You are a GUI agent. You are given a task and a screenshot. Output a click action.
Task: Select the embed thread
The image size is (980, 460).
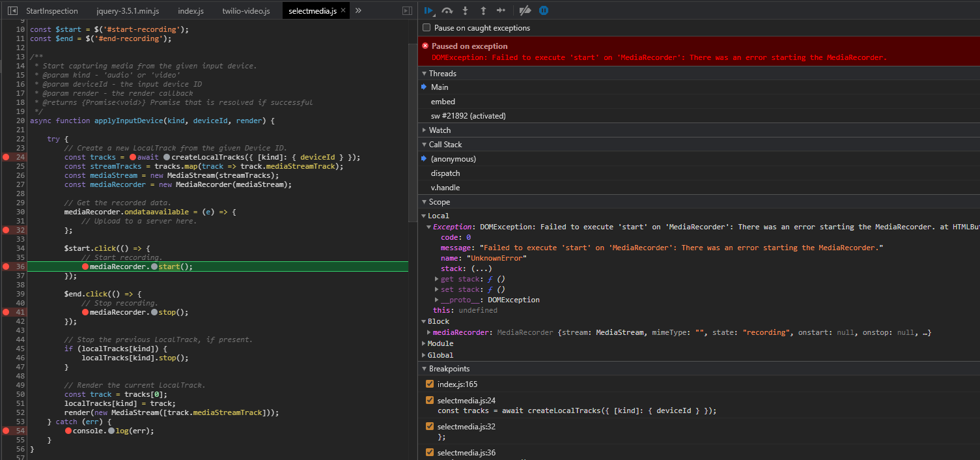tap(699, 102)
